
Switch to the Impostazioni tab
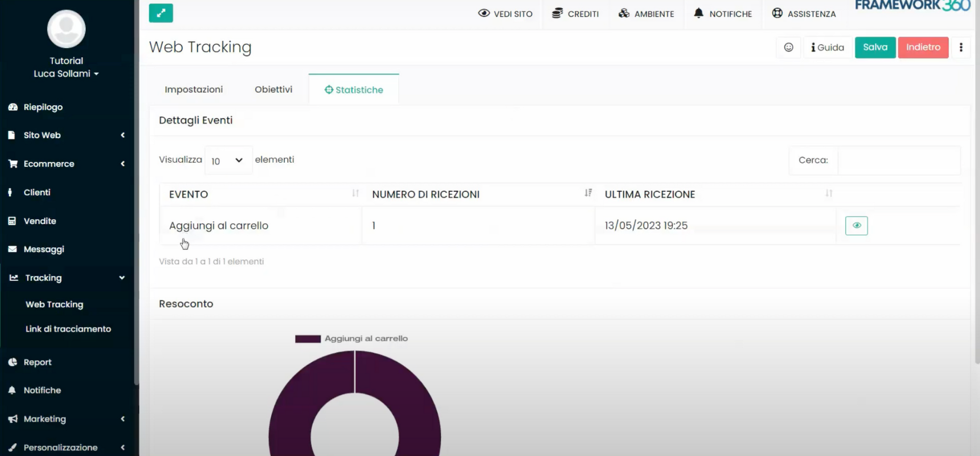(x=193, y=90)
